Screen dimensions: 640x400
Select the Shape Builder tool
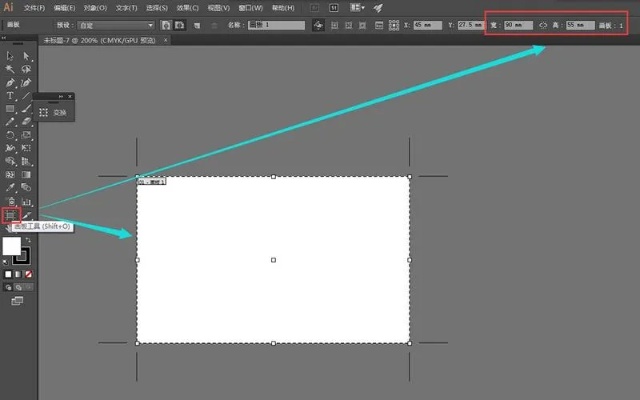pos(10,161)
